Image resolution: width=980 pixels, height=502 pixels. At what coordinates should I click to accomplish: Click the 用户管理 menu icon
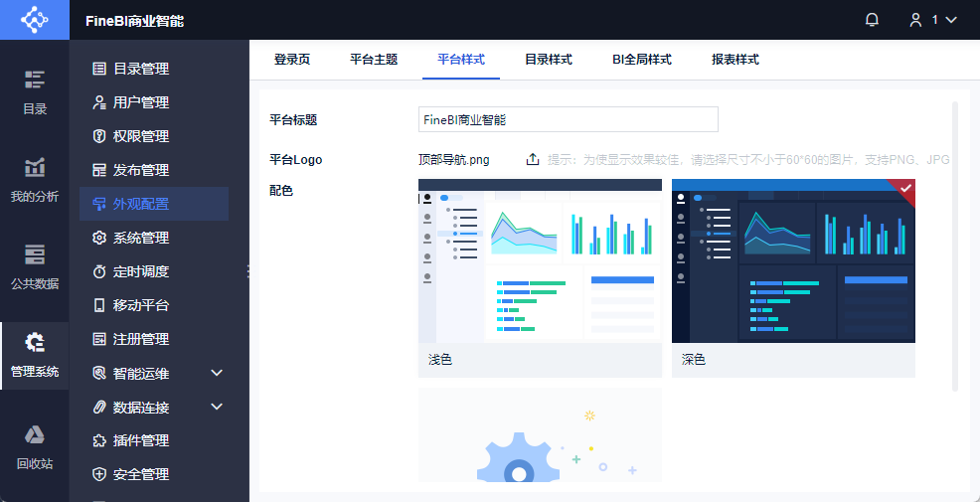click(99, 102)
